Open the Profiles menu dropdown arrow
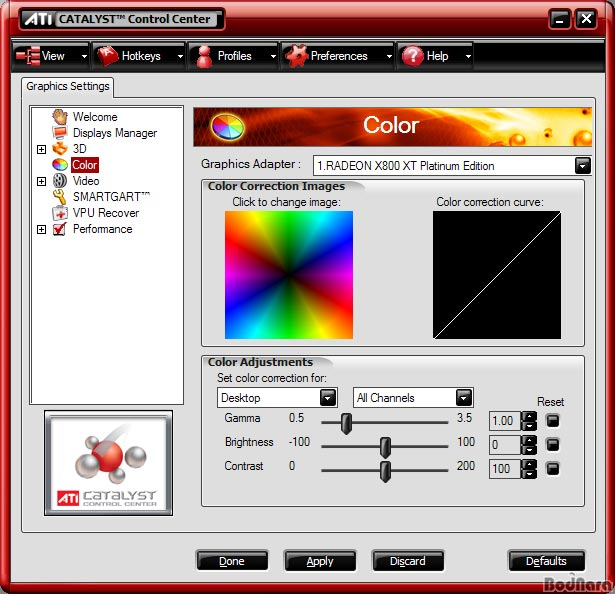The width and height of the screenshot is (615, 594). 273,56
